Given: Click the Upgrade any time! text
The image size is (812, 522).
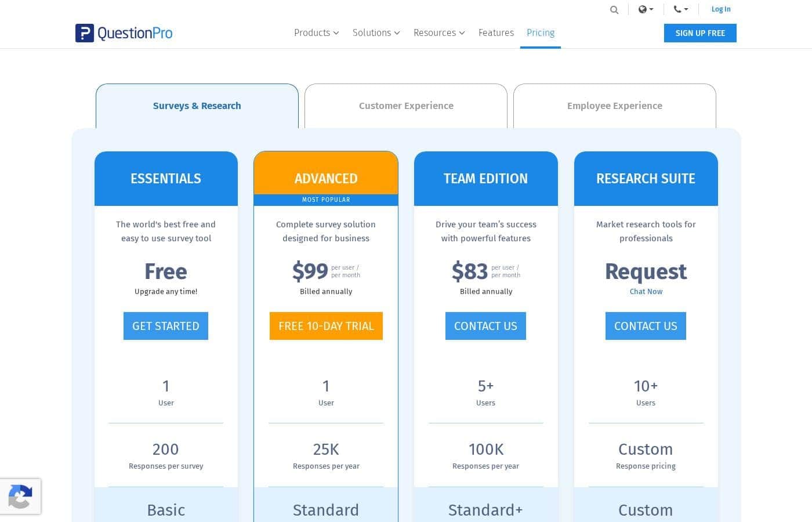Looking at the screenshot, I should click(x=166, y=292).
